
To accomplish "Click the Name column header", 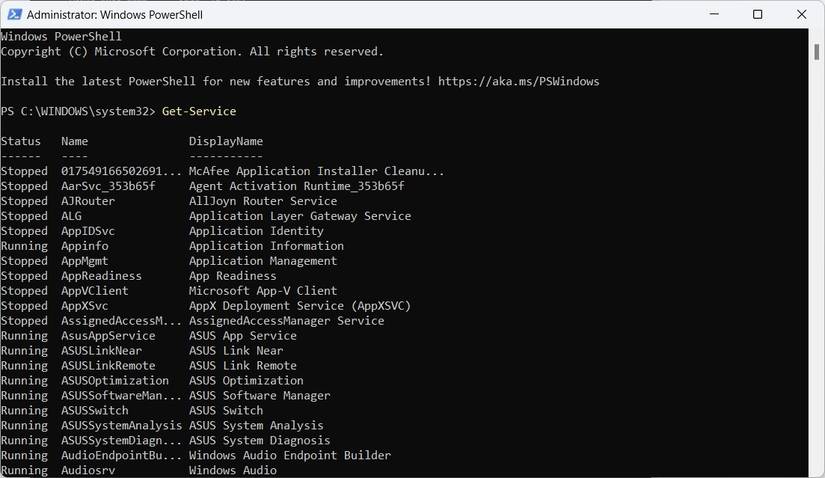I will (75, 141).
